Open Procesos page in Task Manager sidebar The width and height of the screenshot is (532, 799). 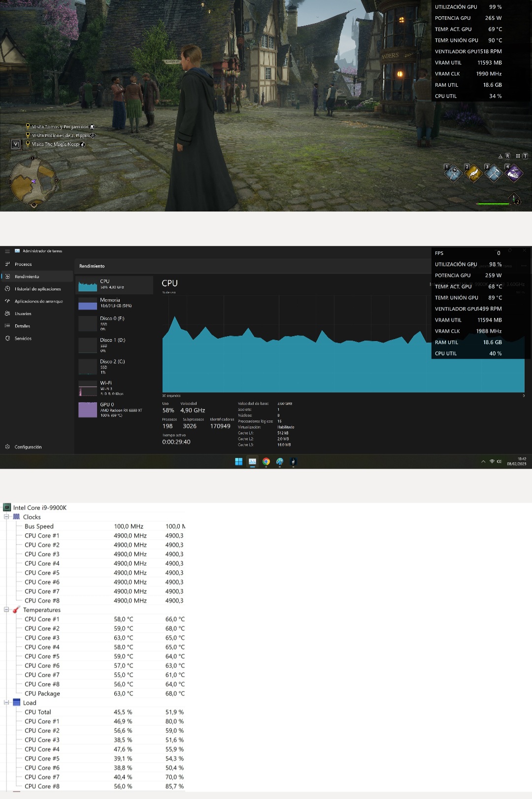click(23, 264)
